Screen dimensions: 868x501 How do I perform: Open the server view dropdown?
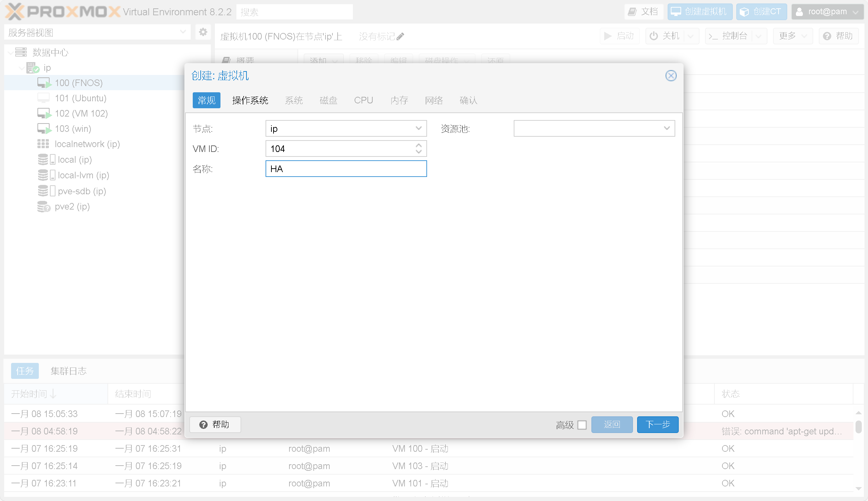pyautogui.click(x=183, y=32)
